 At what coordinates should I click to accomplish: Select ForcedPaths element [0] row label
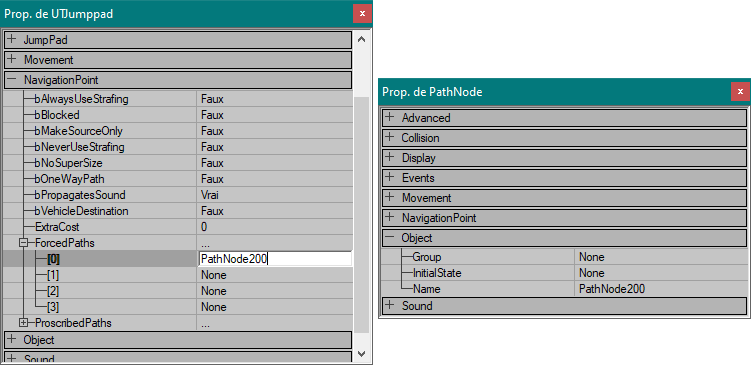pyautogui.click(x=53, y=259)
